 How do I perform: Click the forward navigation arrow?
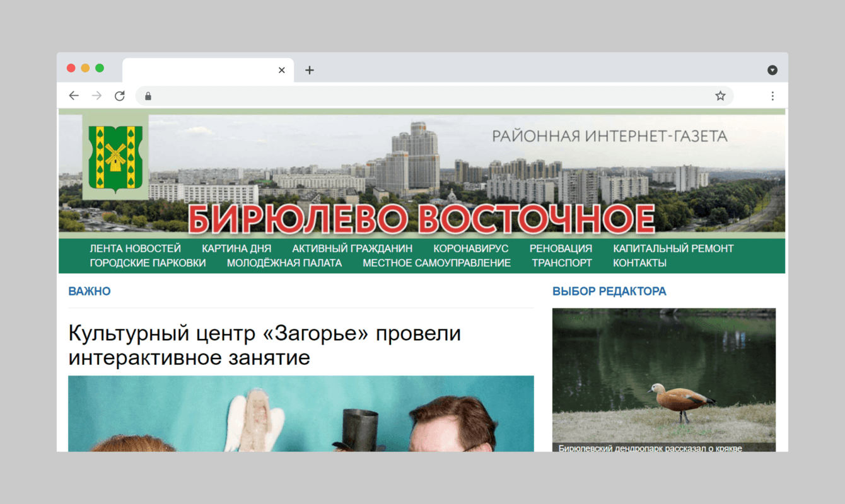click(96, 95)
